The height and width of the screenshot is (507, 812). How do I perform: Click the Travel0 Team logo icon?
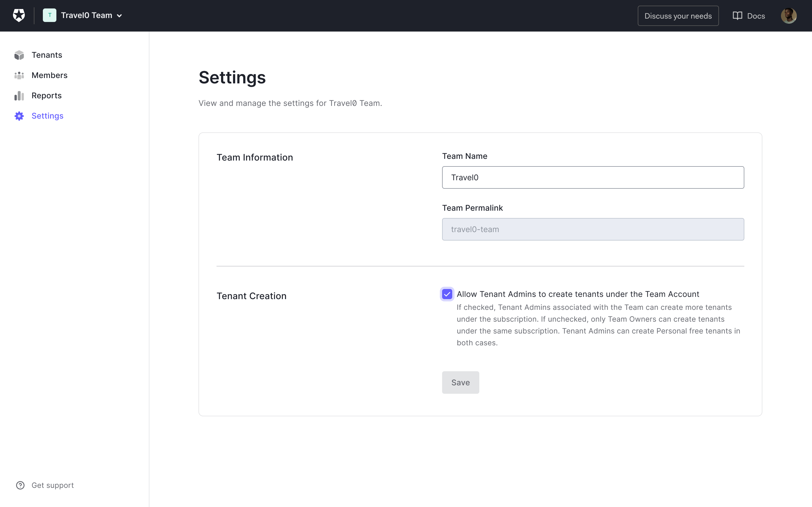tap(49, 16)
